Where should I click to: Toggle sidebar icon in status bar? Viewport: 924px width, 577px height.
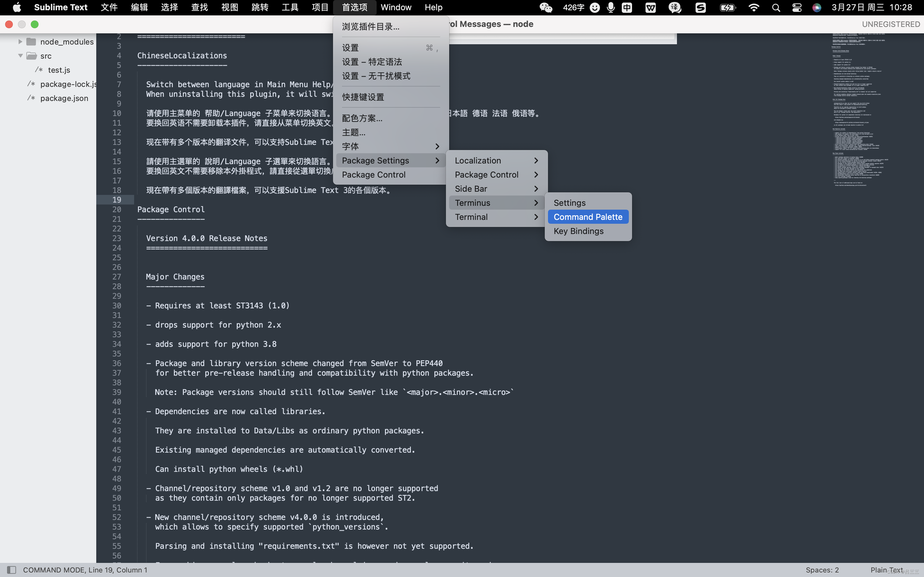[x=12, y=570]
